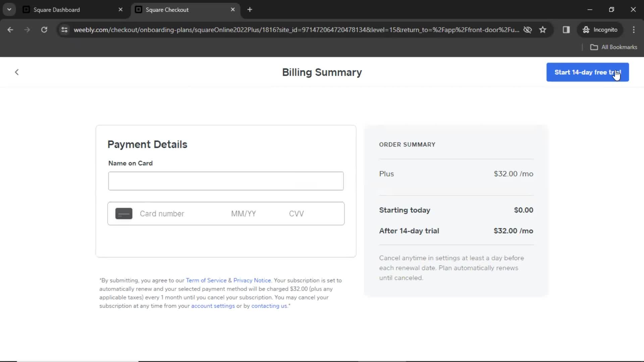
Task: Minimize the browser window
Action: click(x=590, y=10)
